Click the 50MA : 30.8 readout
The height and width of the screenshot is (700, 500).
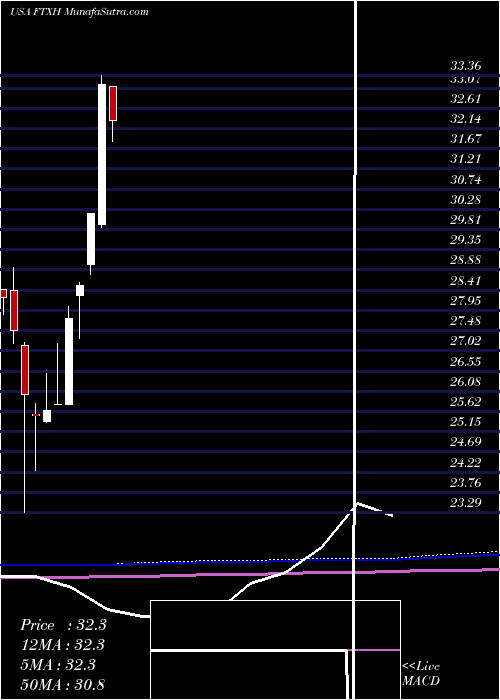point(63,684)
